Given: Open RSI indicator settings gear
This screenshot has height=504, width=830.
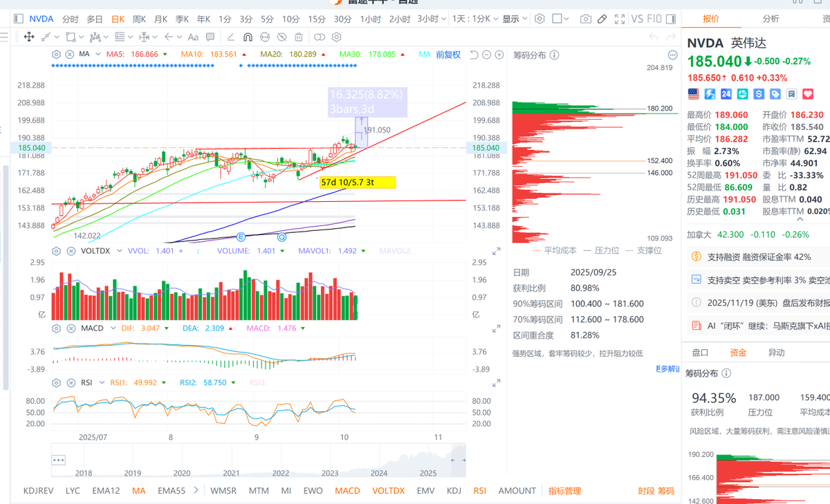Looking at the screenshot, I should [56, 382].
